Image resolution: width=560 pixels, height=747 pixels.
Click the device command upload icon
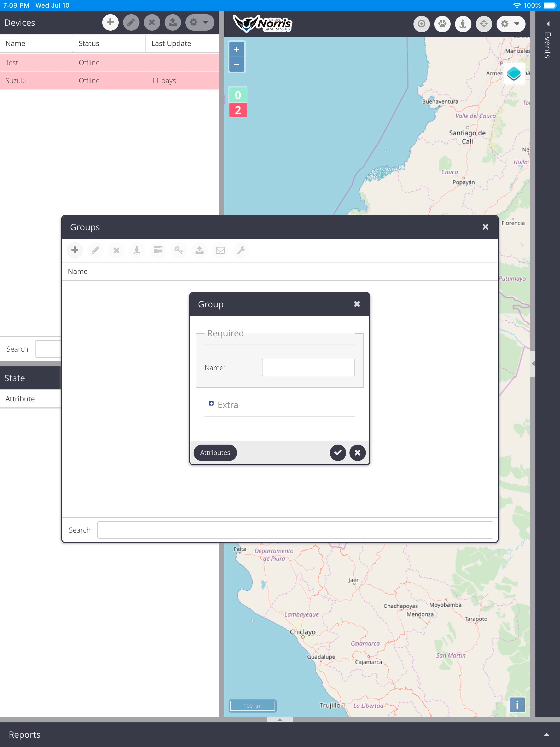[173, 23]
